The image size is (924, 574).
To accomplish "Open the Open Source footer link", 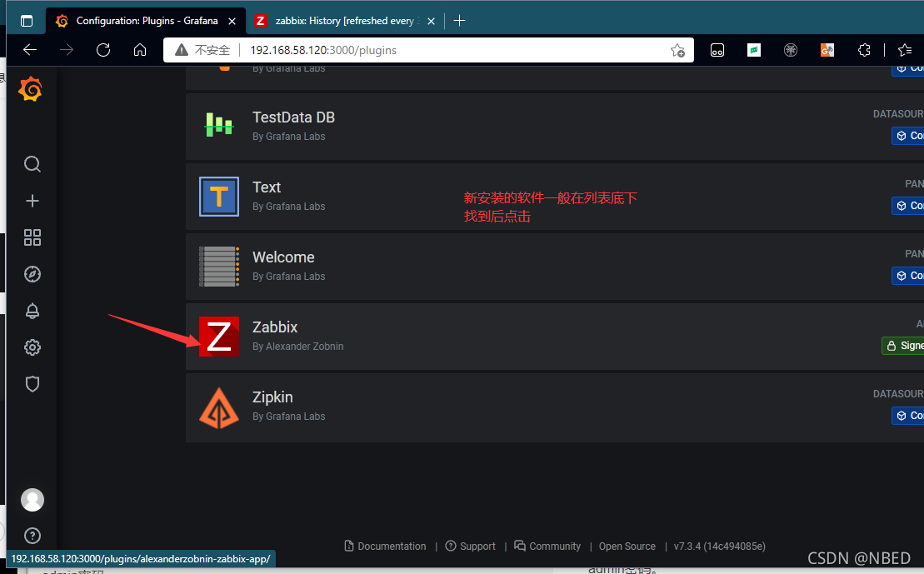I will point(627,547).
